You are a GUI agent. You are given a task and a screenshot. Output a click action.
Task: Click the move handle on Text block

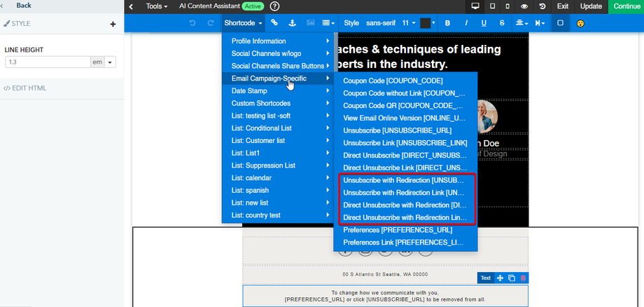pos(500,278)
